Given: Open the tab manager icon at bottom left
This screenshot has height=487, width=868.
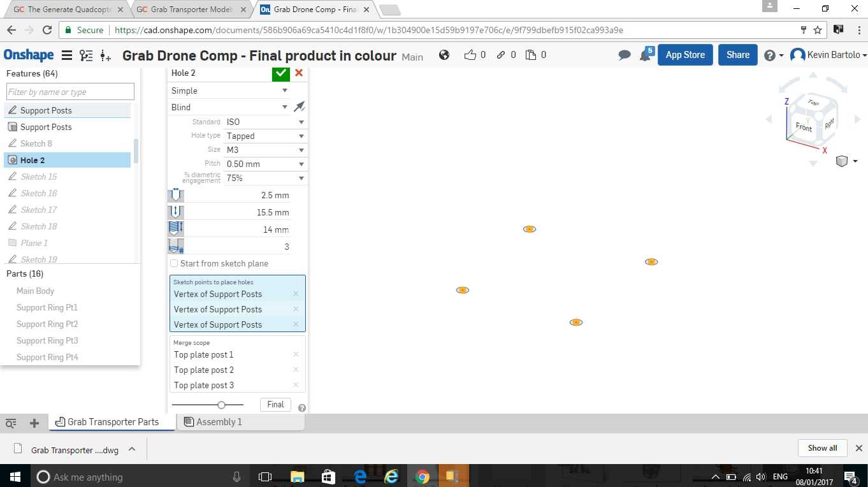Looking at the screenshot, I should pyautogui.click(x=11, y=423).
